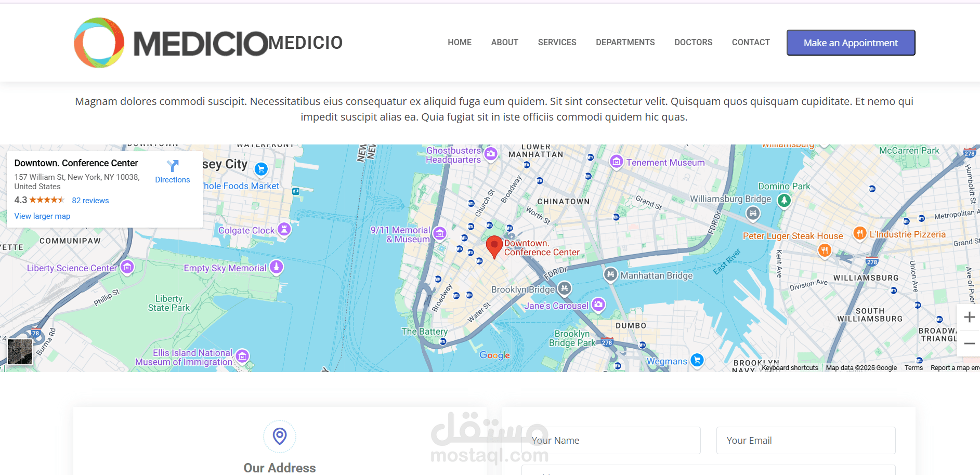
Task: Focus the Your Name field
Action: coord(611,440)
